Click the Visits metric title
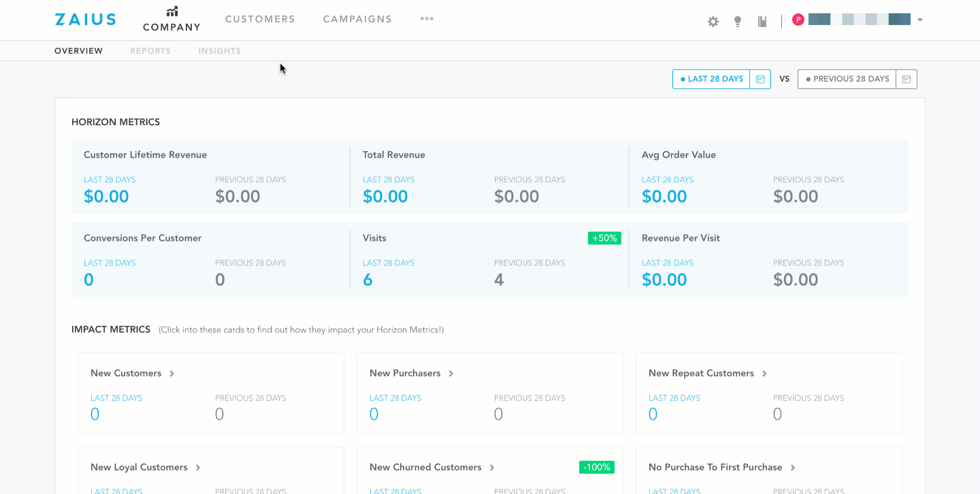Screen dimensions: 980x494 tap(375, 238)
